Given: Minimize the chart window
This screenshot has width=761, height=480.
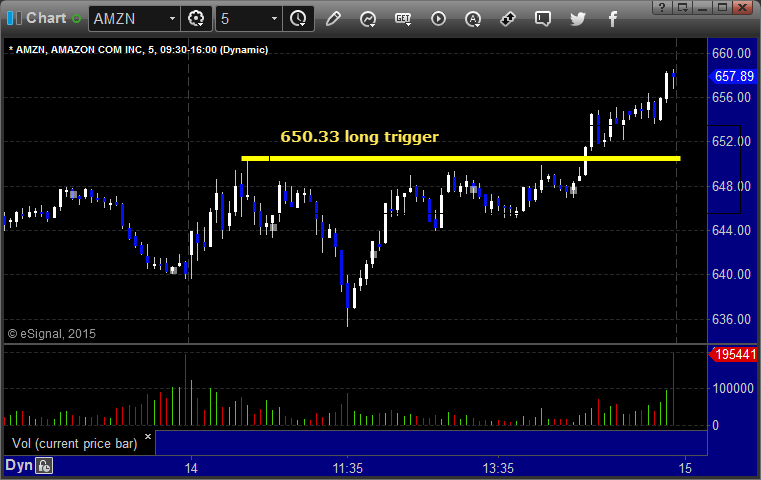Looking at the screenshot, I should 702,7.
